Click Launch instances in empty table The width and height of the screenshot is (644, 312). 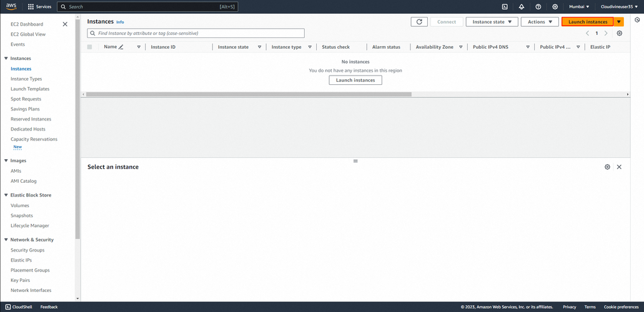point(355,80)
